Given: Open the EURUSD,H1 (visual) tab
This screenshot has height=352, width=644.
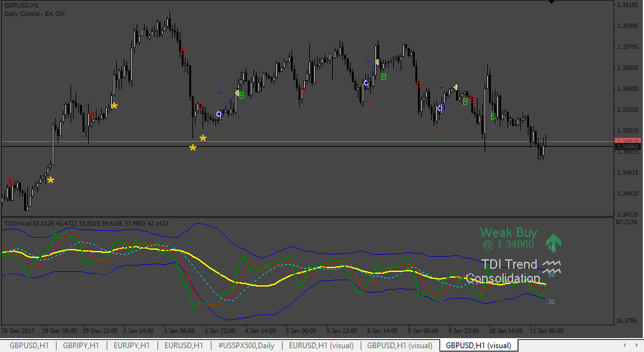Looking at the screenshot, I should (x=321, y=346).
